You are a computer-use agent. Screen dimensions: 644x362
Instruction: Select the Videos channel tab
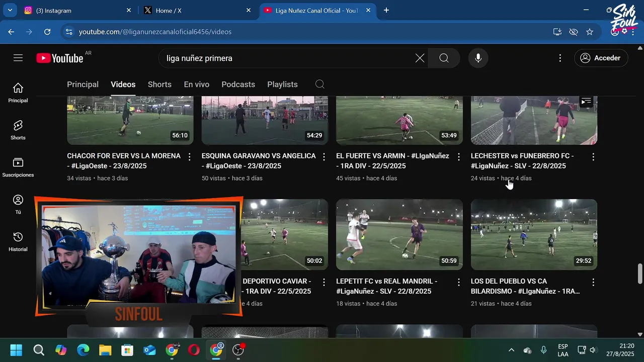point(123,84)
